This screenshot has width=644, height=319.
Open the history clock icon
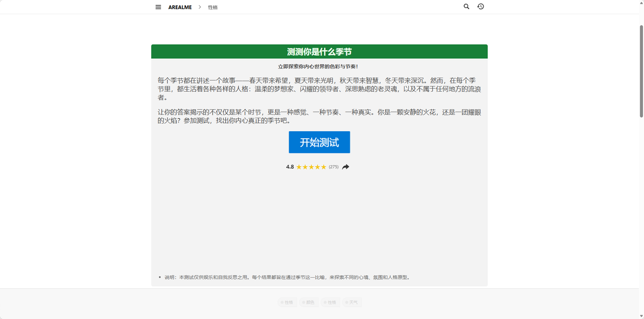point(480,6)
